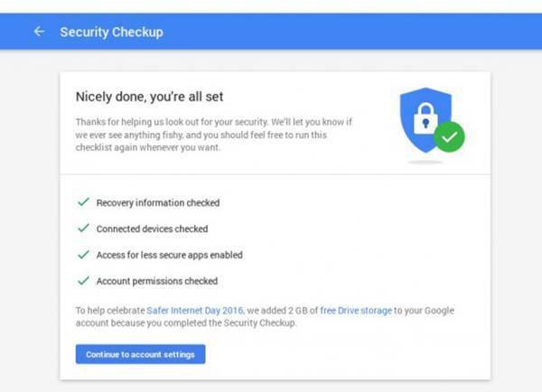542x392 pixels.
Task: Select the Security Checkup header title
Action: (111, 33)
